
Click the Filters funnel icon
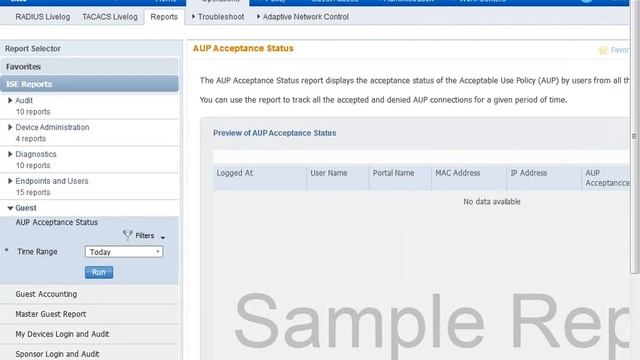pyautogui.click(x=128, y=235)
